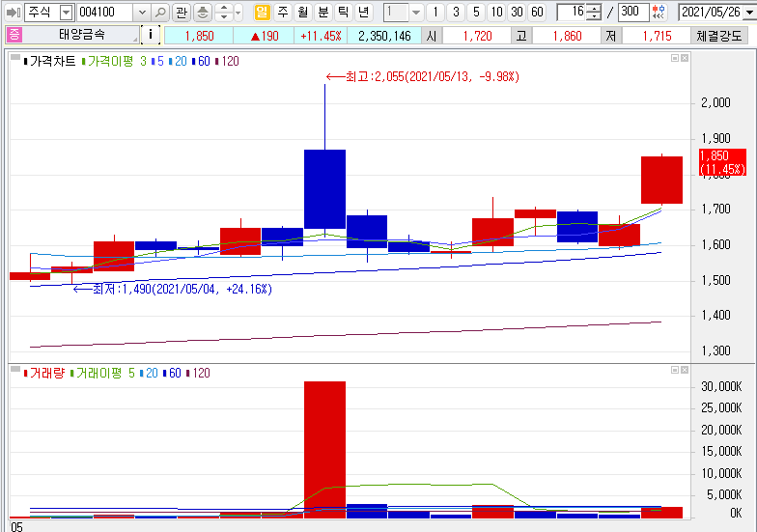Select interval preset 30
This screenshot has height=532, width=757.
(x=518, y=12)
